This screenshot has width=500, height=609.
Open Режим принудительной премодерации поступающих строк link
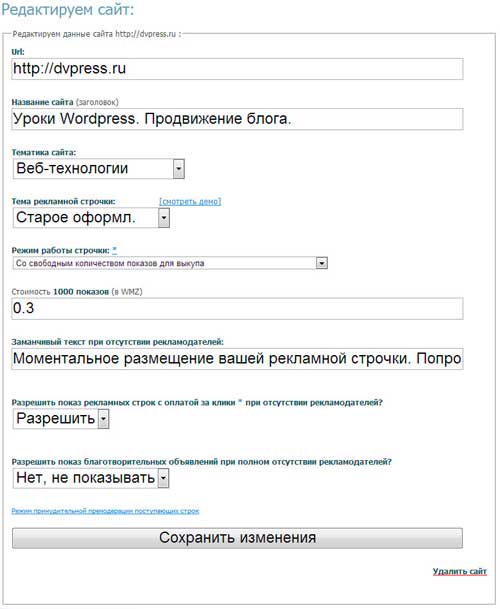(105, 511)
